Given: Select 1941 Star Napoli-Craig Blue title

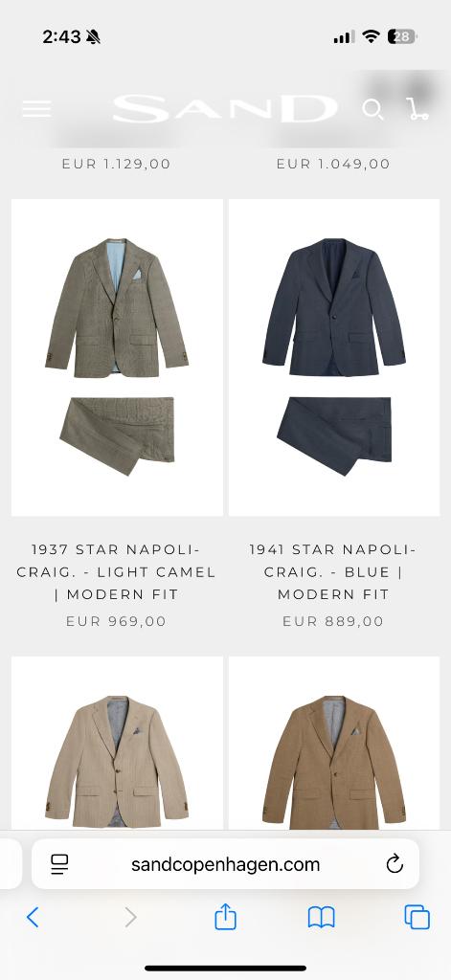Looking at the screenshot, I should (x=333, y=572).
